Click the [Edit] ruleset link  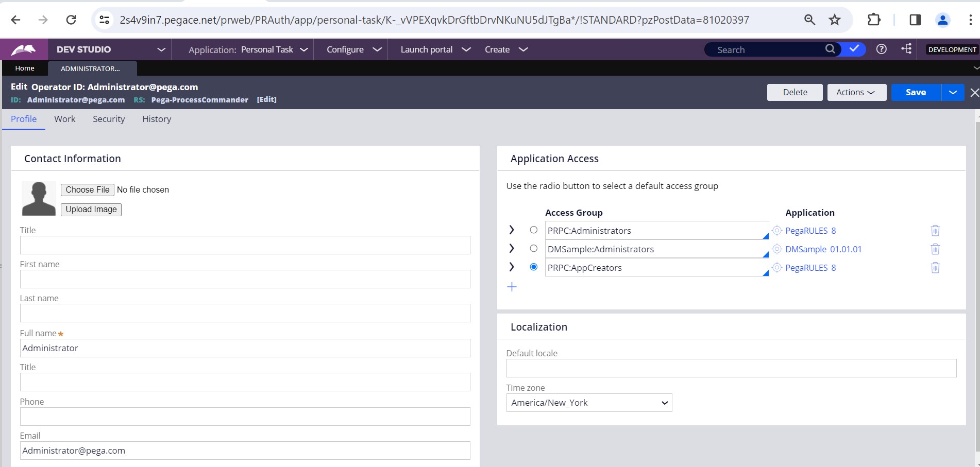(266, 100)
